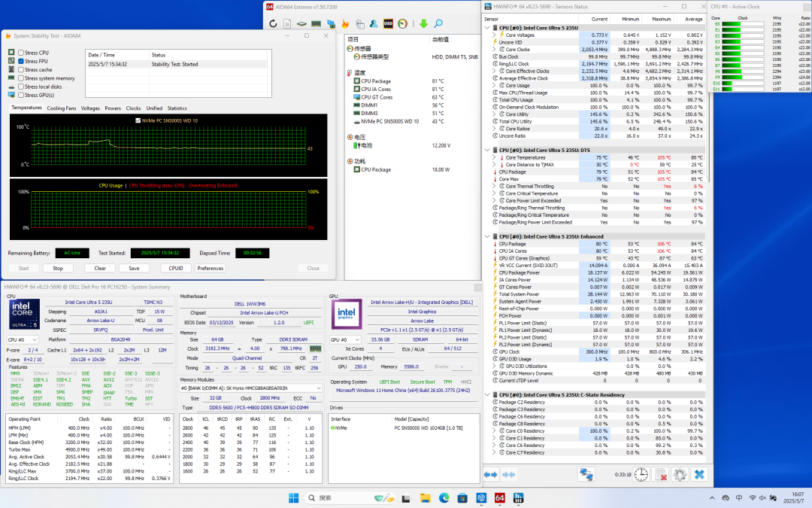Screen dimensions: 812x508
Task: Click the green download arrow icon
Action: [423, 24]
